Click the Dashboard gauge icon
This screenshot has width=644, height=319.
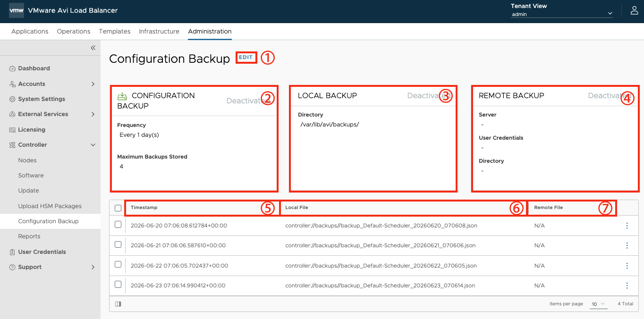[13, 68]
